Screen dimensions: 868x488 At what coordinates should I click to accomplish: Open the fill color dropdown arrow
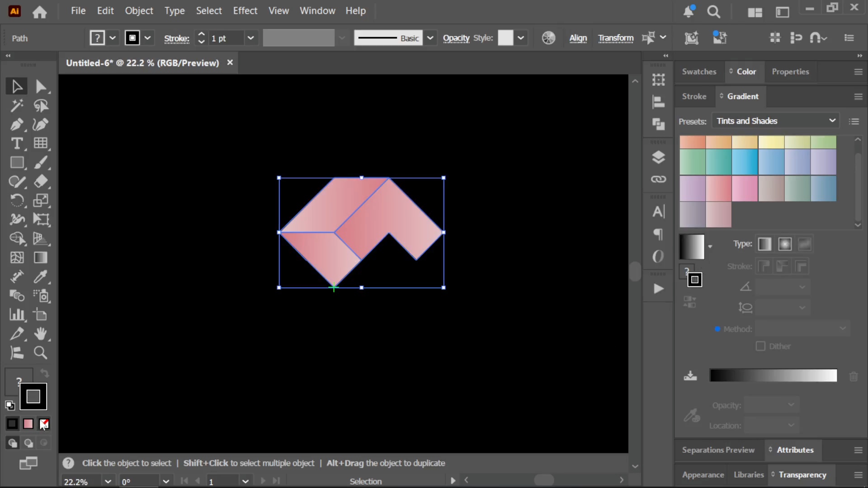click(x=113, y=38)
